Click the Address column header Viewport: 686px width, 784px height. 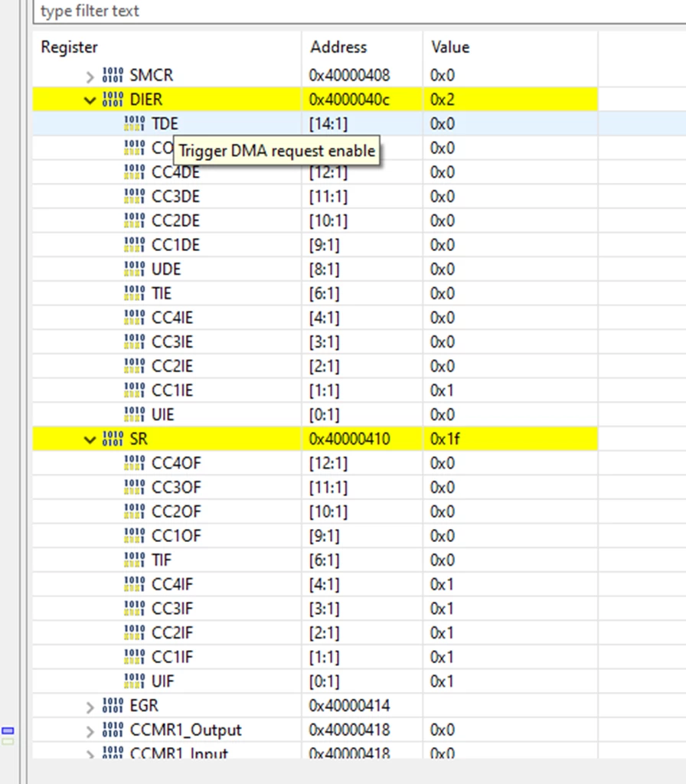tap(362, 47)
